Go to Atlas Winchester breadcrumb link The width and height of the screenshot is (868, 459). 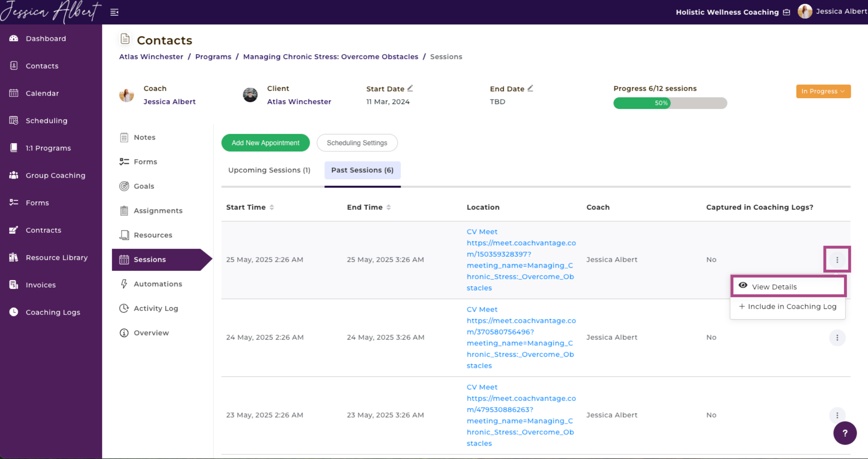coord(151,56)
